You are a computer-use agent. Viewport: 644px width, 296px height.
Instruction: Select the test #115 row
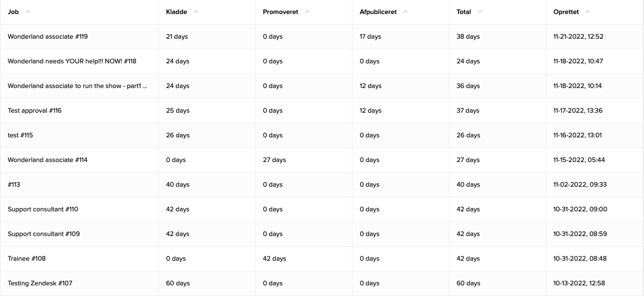point(20,135)
